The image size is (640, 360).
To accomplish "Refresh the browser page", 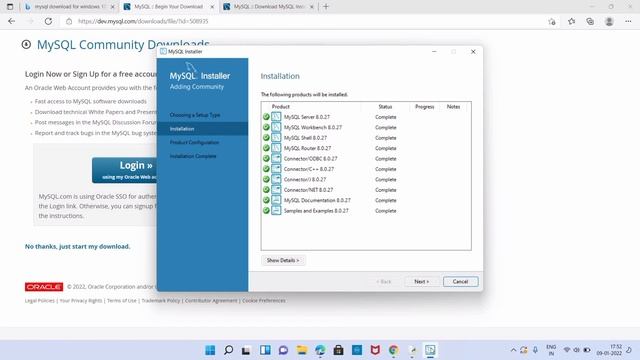I will 48,21.
